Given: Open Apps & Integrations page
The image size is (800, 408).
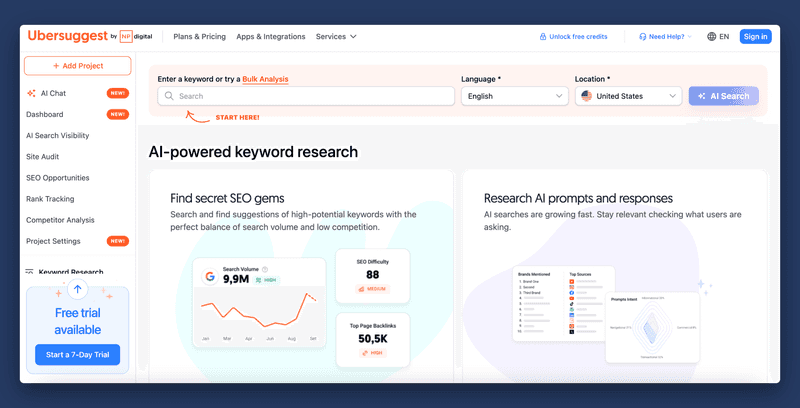Looking at the screenshot, I should [x=271, y=37].
